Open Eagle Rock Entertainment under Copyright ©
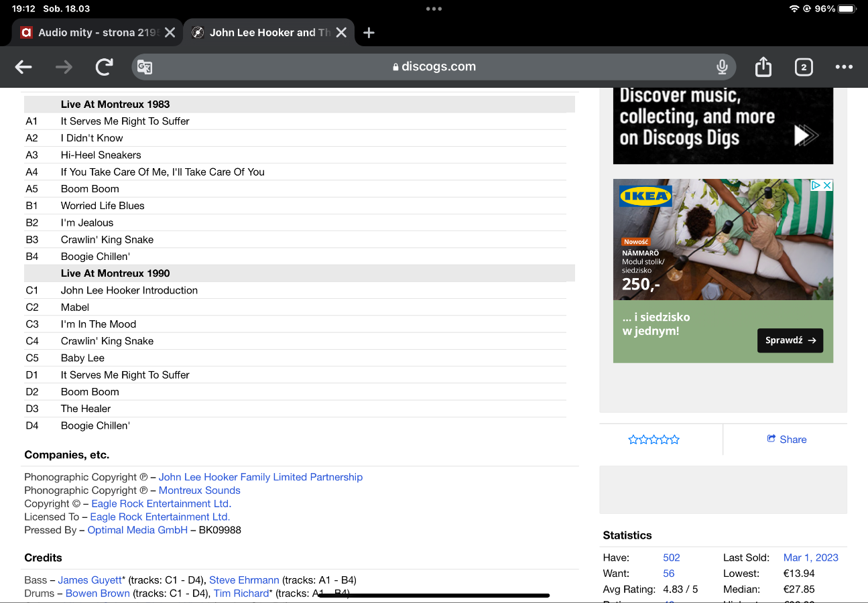Viewport: 868px width, 603px height. tap(161, 504)
